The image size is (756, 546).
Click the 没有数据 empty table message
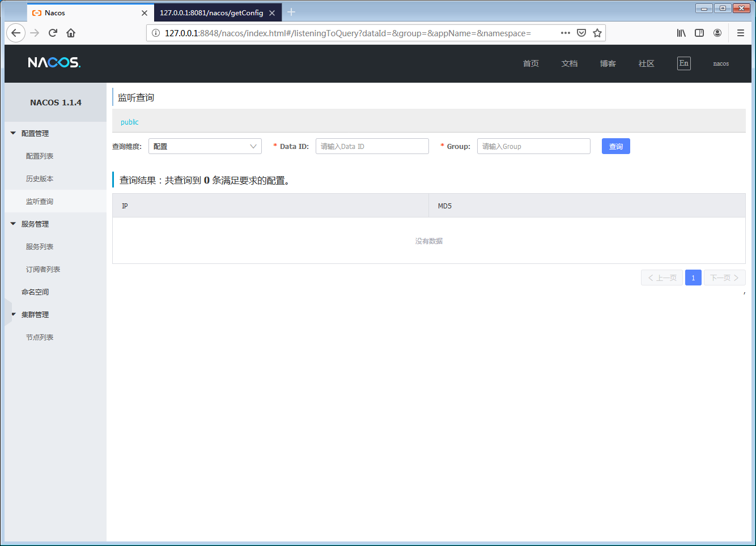tap(429, 241)
